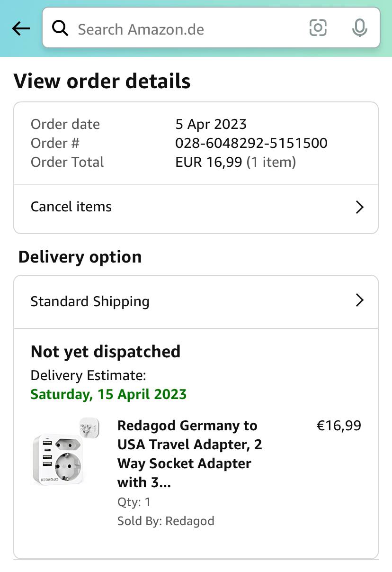Tap the Sold By: Redagod seller text
Viewport: 392px width, 572px height.
166,521
